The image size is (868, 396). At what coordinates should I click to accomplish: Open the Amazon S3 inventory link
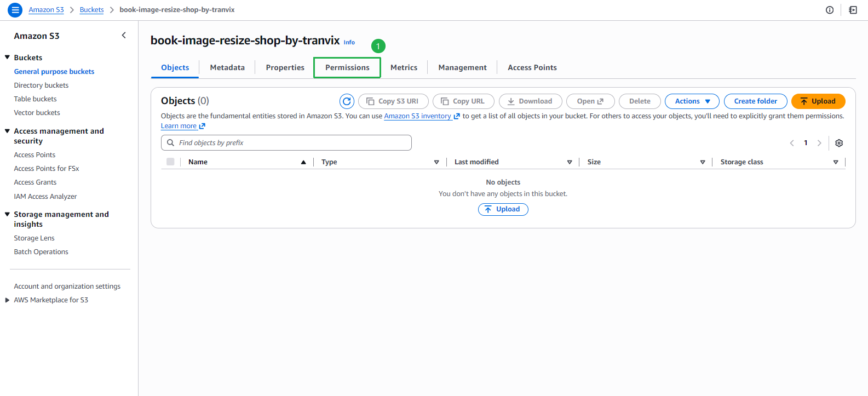(422, 116)
